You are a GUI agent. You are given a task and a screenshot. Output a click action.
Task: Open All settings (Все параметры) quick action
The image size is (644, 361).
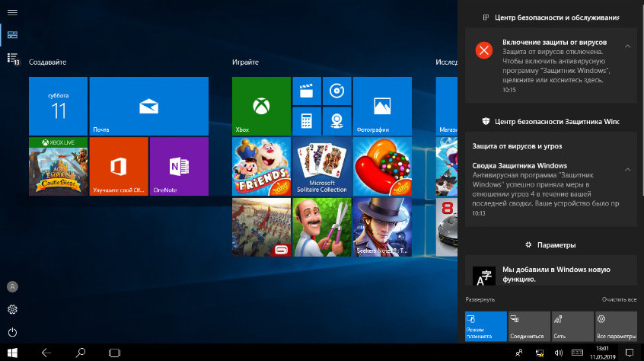tap(616, 326)
